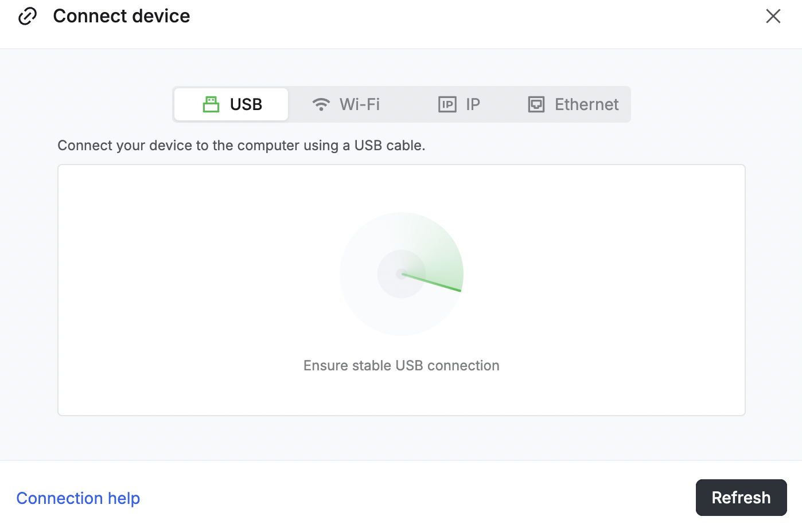802x532 pixels.
Task: Click the gray center hub of the radar
Action: point(401,274)
